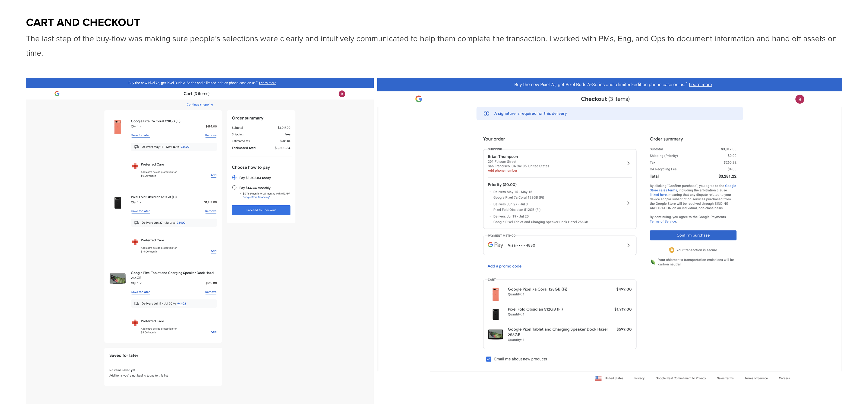Expand Priority delivery options chevron

coord(628,203)
